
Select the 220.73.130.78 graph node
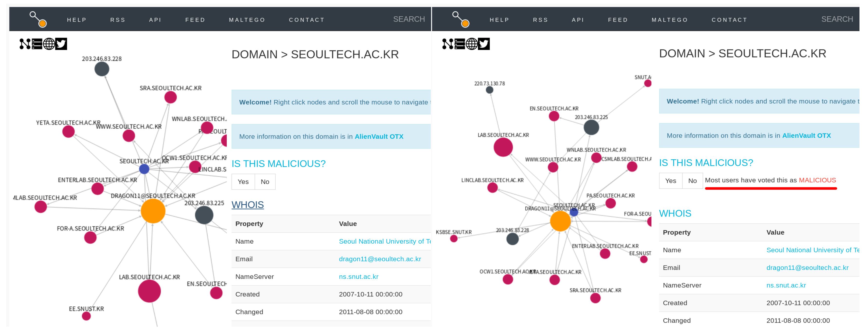489,90
